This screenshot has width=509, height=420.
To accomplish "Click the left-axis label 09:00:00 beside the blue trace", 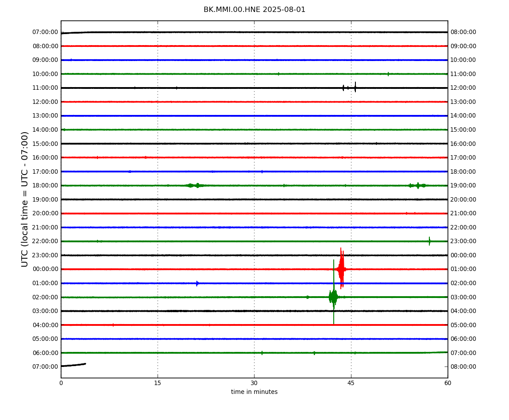I will click(x=46, y=60).
